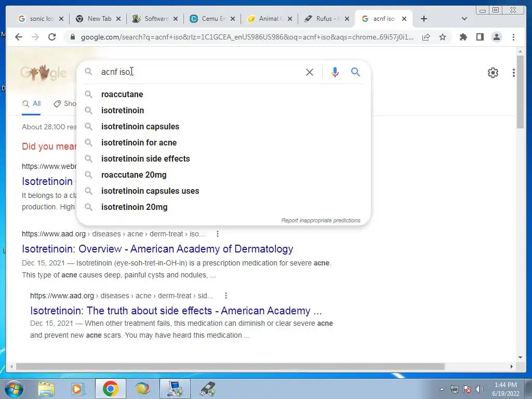The height and width of the screenshot is (399, 532).
Task: Click the Action Center flag tray icon
Action: tap(467, 389)
